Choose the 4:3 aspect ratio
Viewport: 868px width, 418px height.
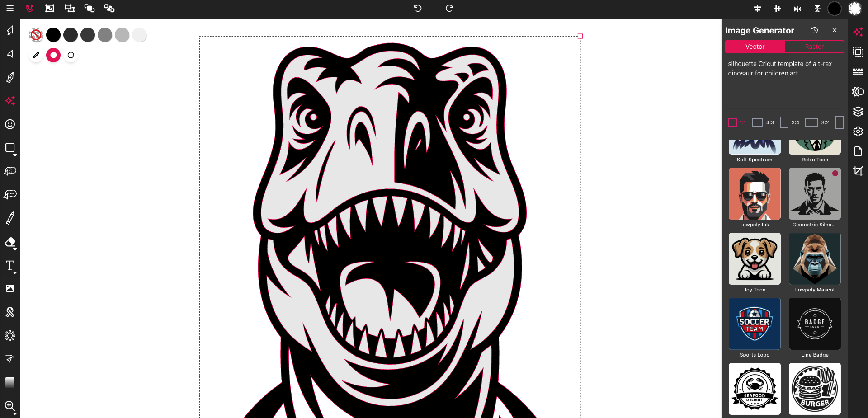click(x=758, y=122)
